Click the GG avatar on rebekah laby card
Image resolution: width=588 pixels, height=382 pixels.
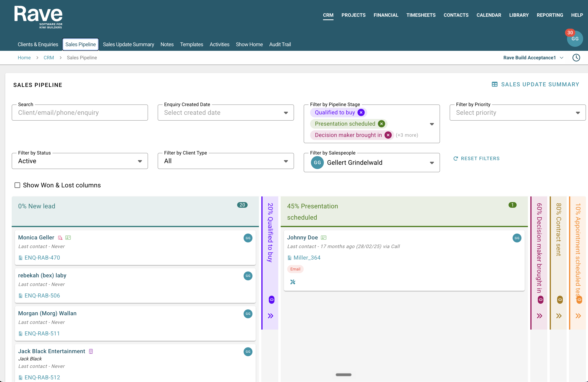248,276
